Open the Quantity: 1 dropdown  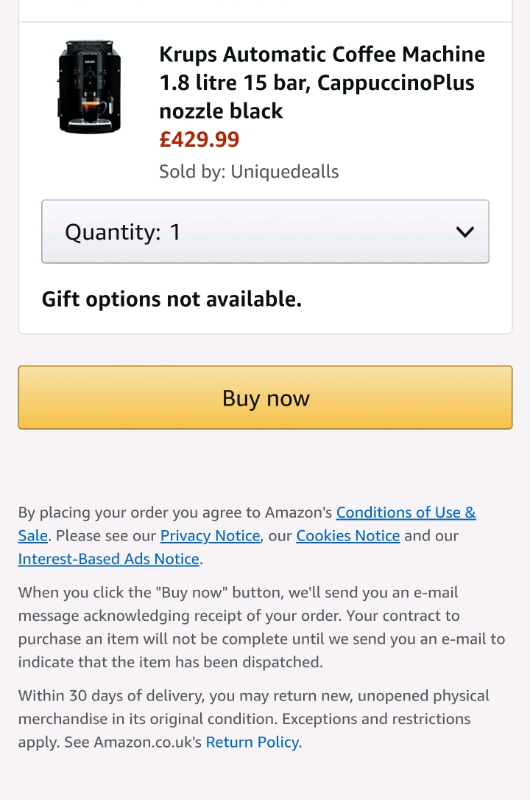(265, 232)
